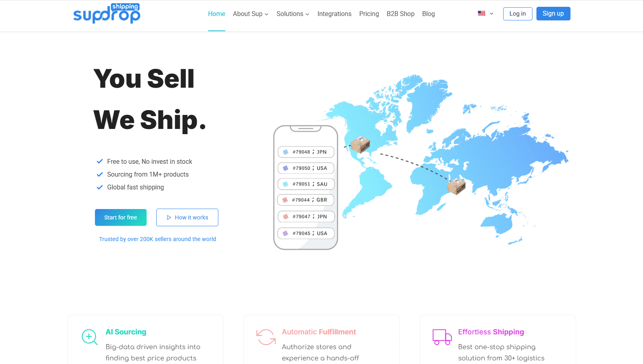The width and height of the screenshot is (643, 364).
Task: Click the blue Sign up button
Action: click(x=553, y=13)
